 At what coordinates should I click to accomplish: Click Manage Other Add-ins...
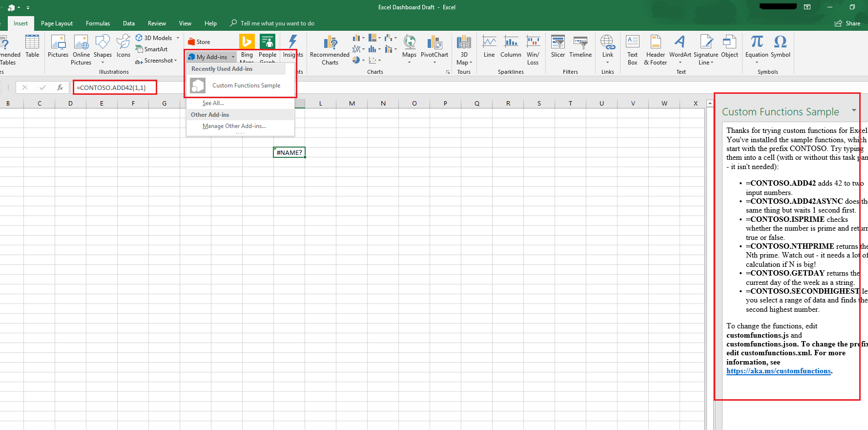click(x=234, y=126)
